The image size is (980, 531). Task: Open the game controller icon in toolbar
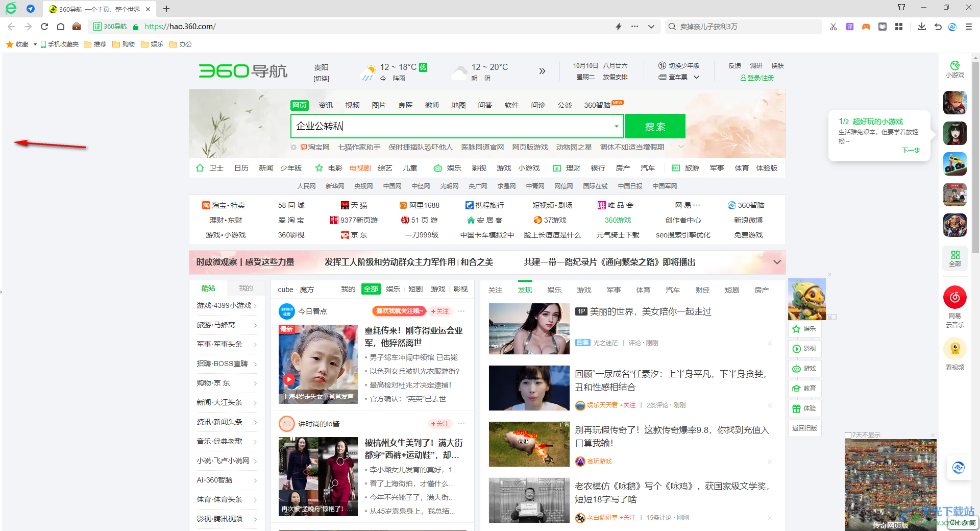866,27
